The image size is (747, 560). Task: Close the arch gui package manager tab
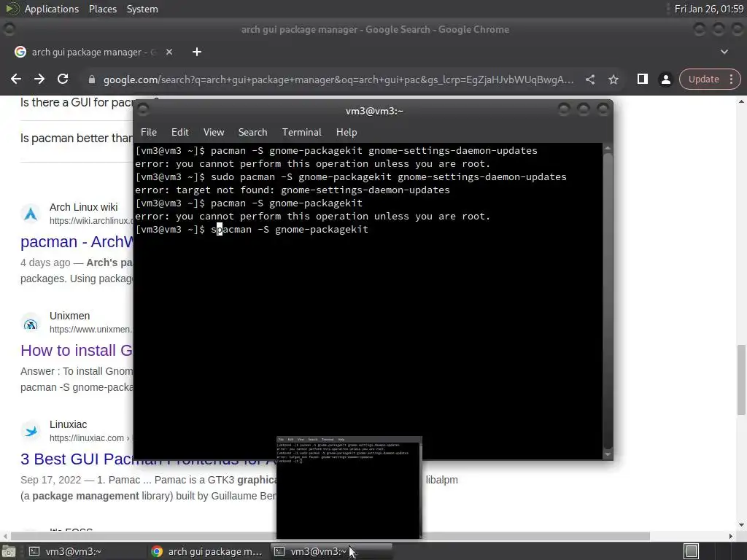pos(169,52)
